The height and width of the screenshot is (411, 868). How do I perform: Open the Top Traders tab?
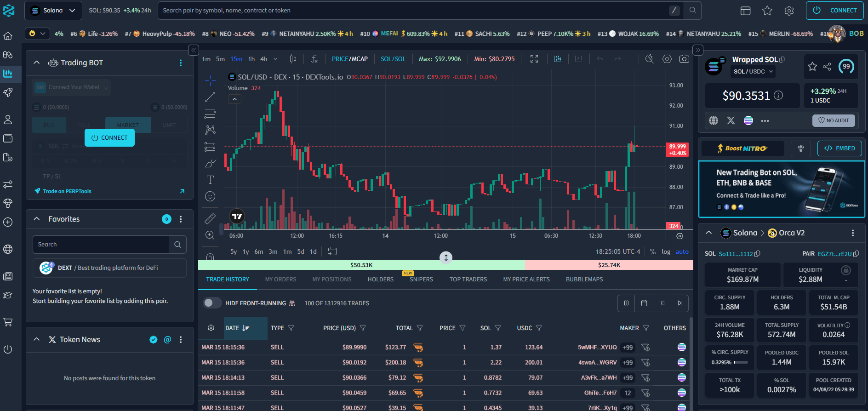pyautogui.click(x=468, y=279)
